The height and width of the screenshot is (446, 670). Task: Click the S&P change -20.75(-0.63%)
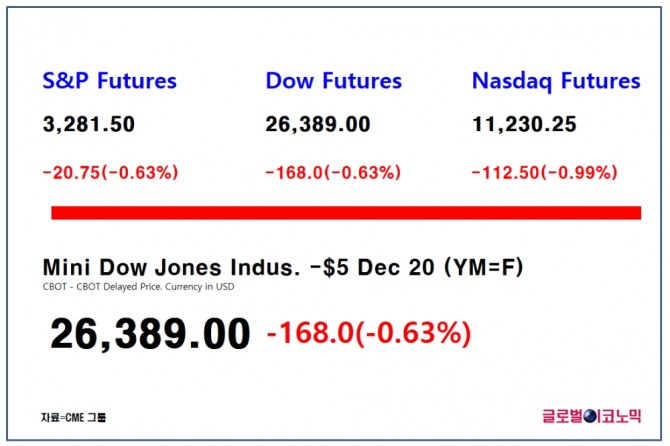(x=110, y=172)
